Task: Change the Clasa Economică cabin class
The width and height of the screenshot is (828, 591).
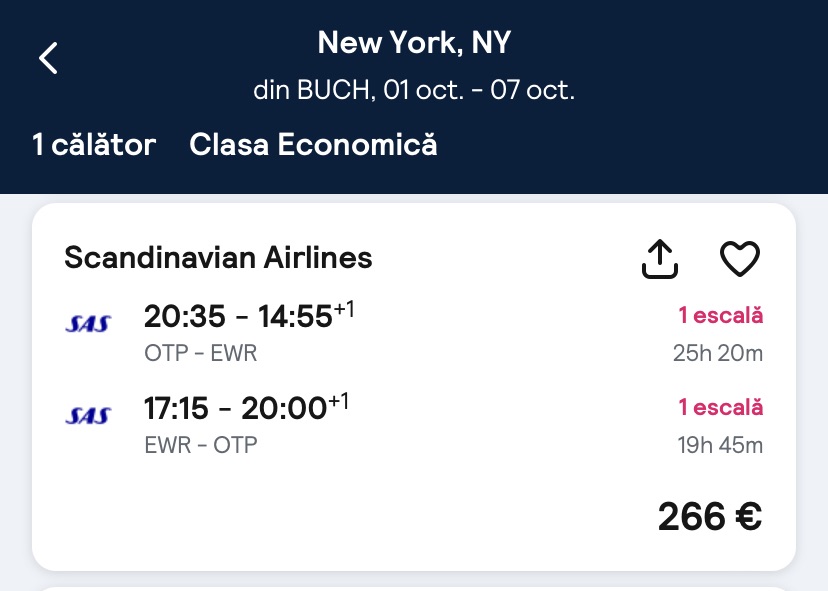Action: 313,145
